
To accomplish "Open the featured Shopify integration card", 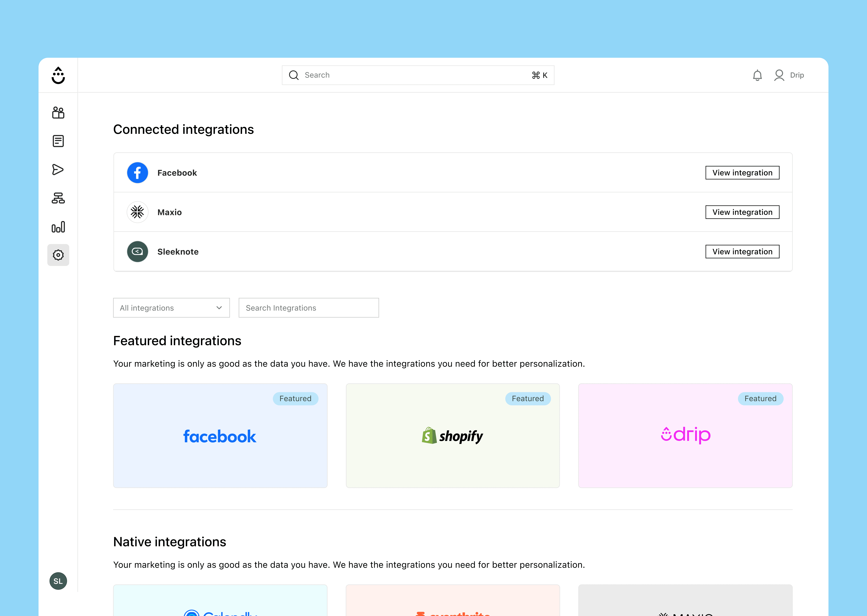I will pos(452,435).
